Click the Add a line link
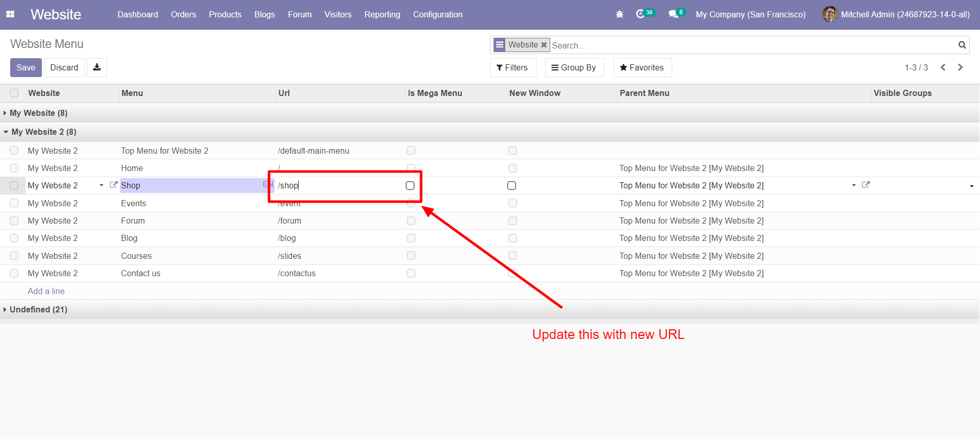 point(46,291)
